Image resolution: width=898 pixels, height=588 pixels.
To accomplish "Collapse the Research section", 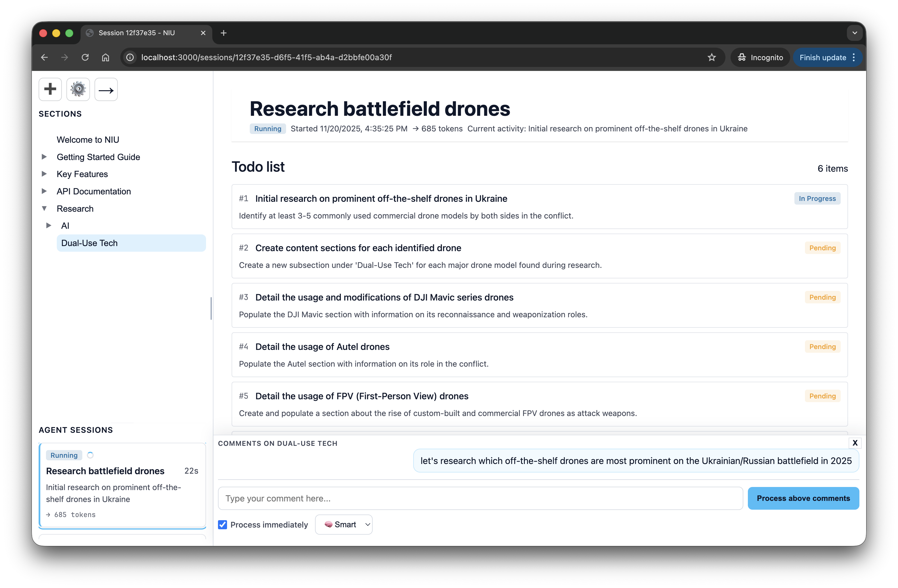I will [44, 209].
